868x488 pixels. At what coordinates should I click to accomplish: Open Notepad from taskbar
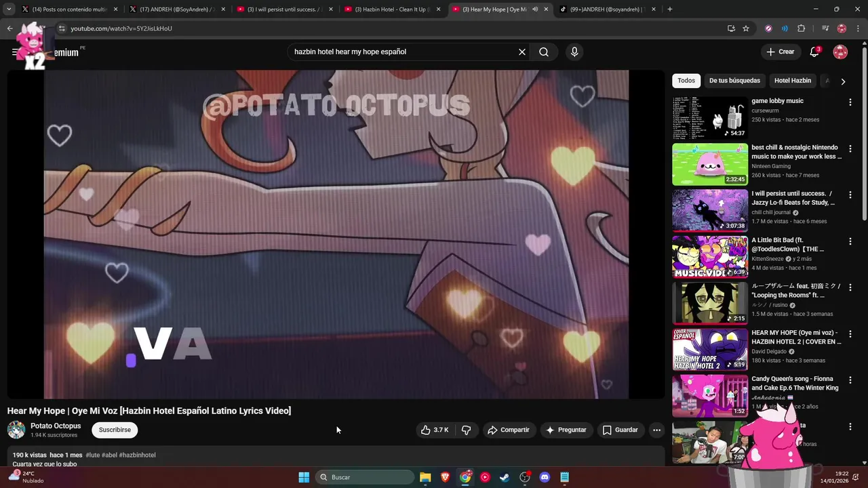pos(564,477)
